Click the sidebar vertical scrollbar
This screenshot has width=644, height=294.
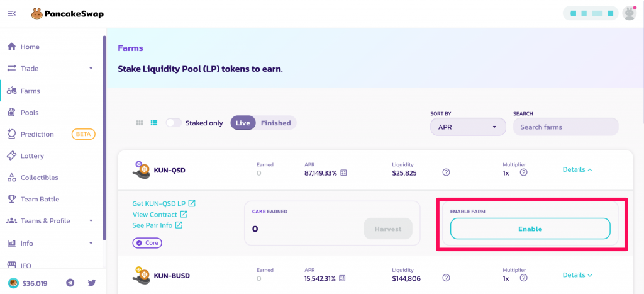point(104,138)
